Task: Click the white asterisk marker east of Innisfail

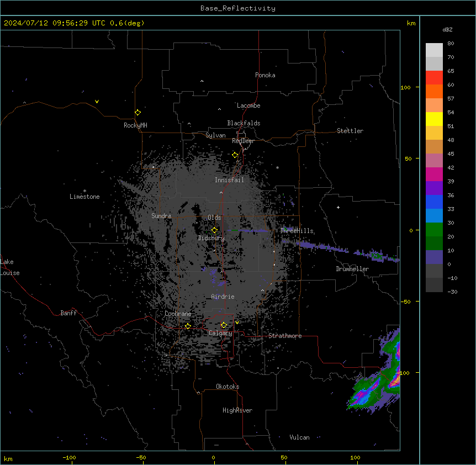Action: pyautogui.click(x=277, y=167)
